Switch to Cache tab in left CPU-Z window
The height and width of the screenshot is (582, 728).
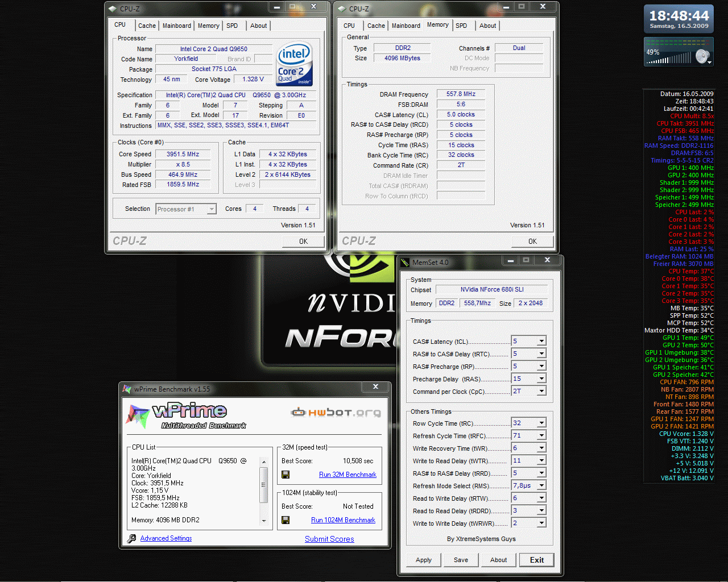(147, 26)
